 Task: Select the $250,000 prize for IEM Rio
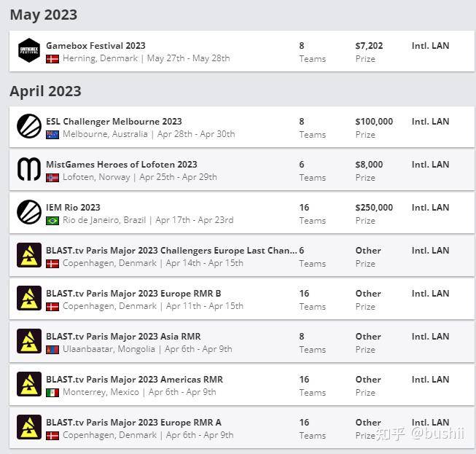coord(374,208)
